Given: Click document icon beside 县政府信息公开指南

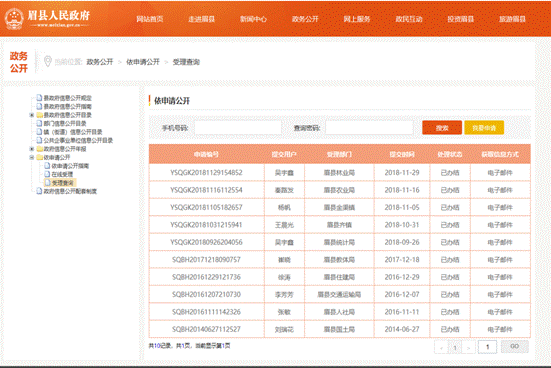Looking at the screenshot, I should pyautogui.click(x=39, y=106).
